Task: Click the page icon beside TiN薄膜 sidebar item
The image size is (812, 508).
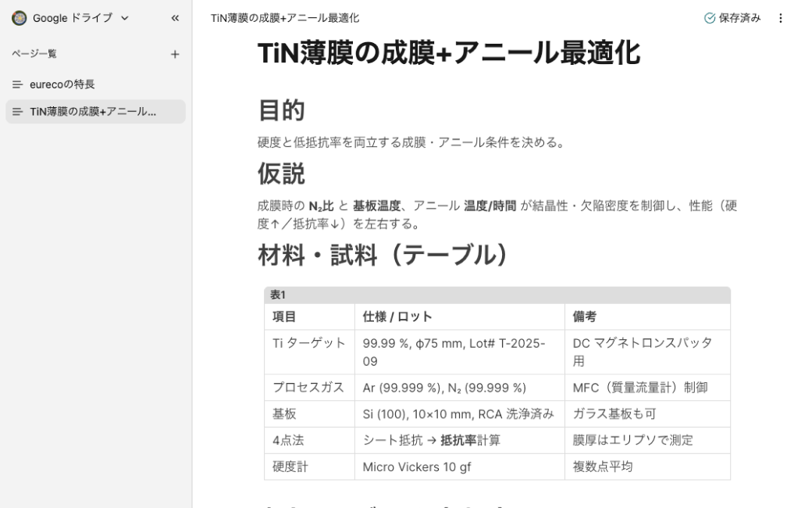Action: (17, 112)
